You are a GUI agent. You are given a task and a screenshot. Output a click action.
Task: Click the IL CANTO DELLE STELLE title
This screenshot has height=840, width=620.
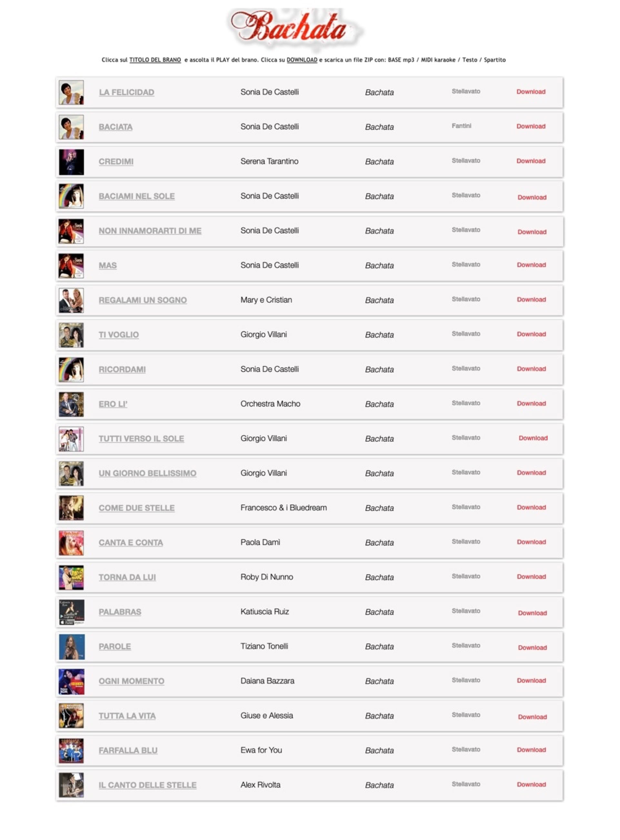[x=147, y=785]
